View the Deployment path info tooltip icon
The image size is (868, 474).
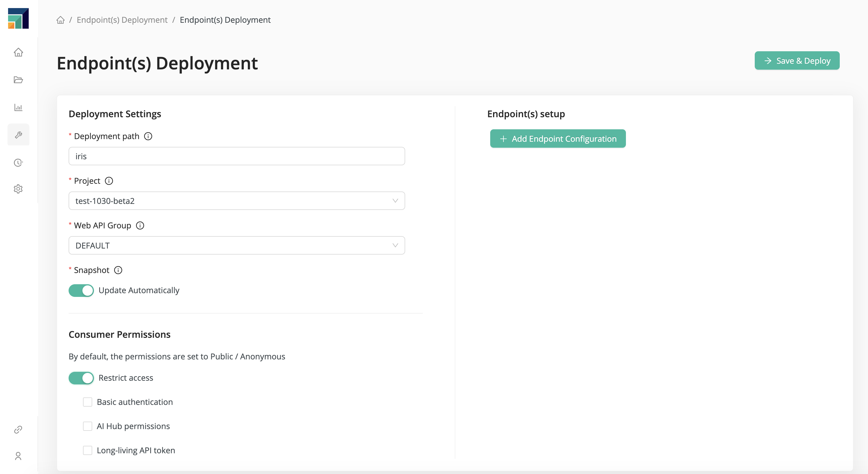point(148,136)
